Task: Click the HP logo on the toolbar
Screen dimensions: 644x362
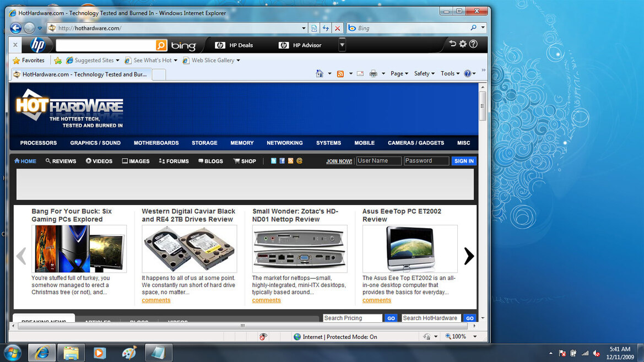Action: 38,45
